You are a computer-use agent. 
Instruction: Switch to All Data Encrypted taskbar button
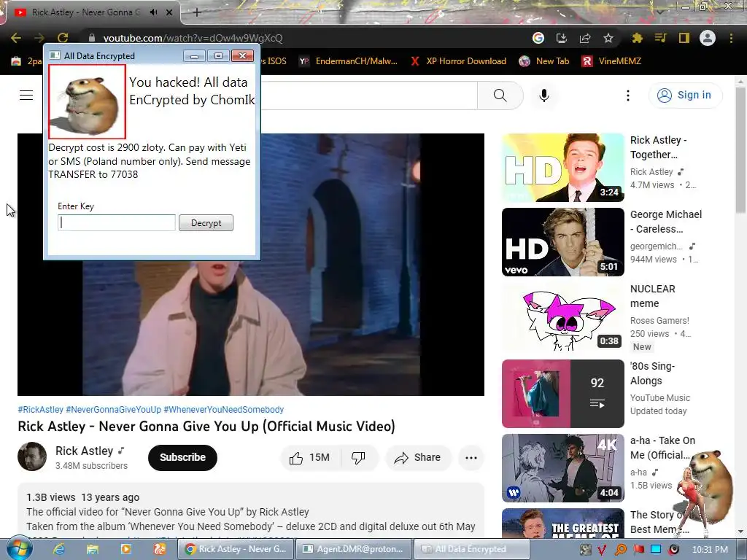471,549
